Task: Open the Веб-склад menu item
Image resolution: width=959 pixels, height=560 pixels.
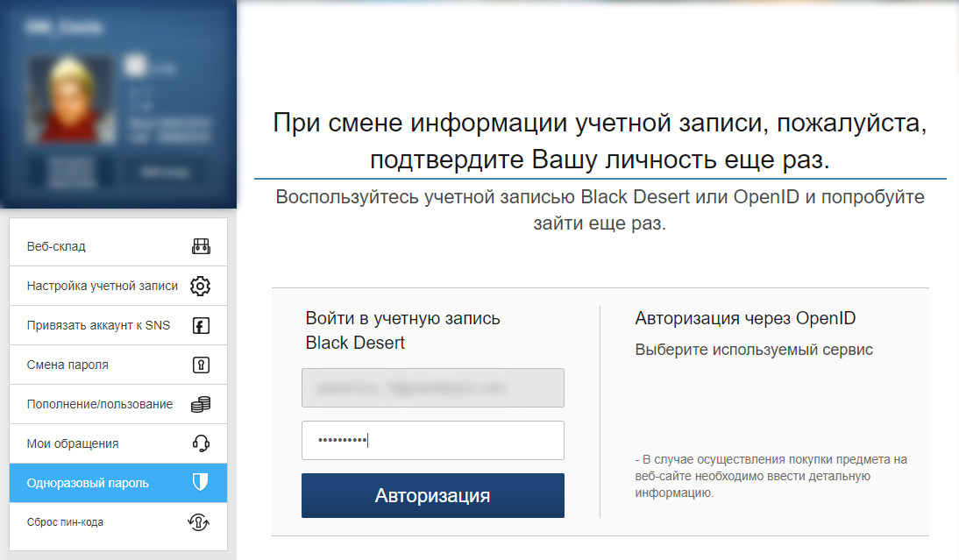Action: tap(118, 246)
